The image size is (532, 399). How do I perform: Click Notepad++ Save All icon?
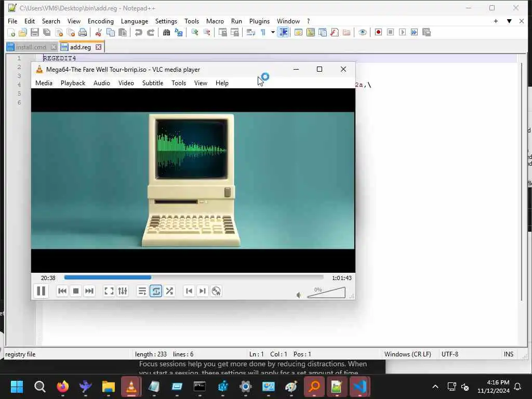pos(47,33)
